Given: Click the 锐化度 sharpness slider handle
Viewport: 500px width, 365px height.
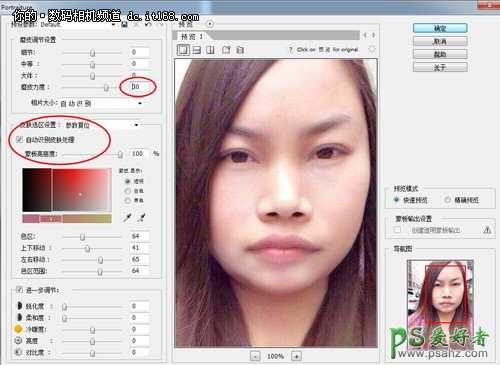Looking at the screenshot, I should click(x=64, y=307).
